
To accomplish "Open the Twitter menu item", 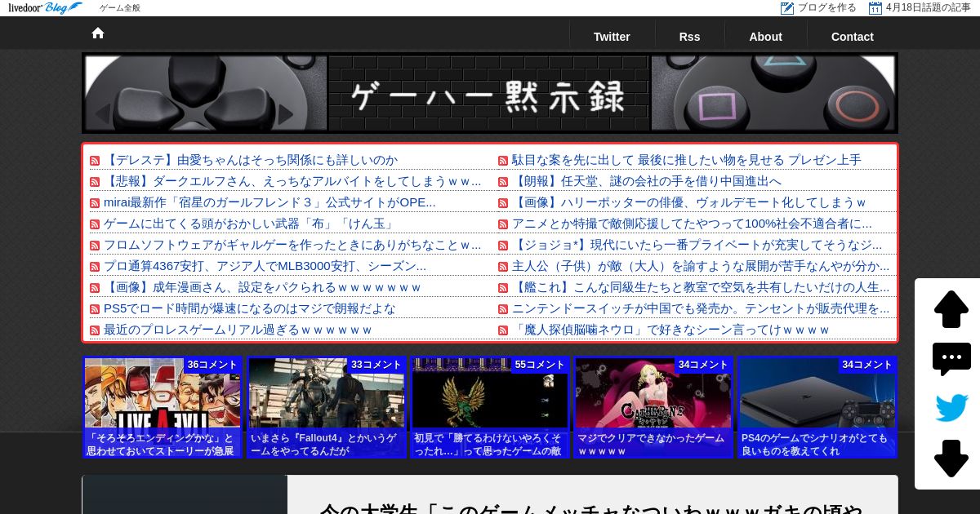I will tap(612, 37).
